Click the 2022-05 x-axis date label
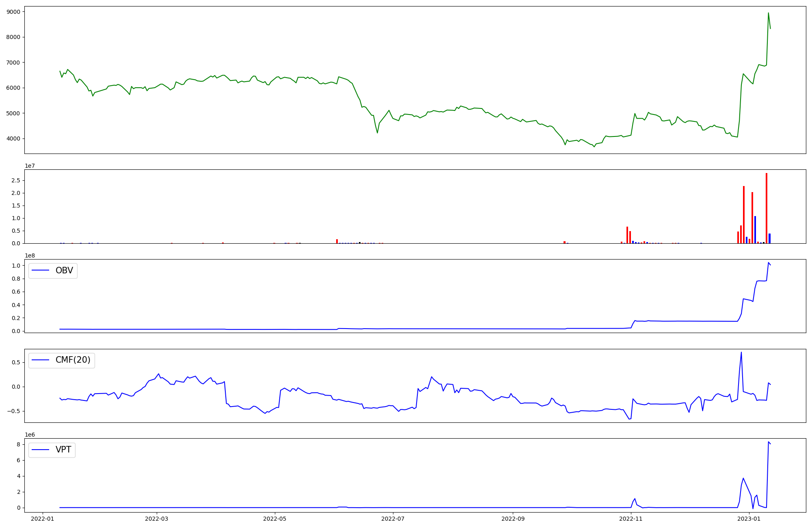The height and width of the screenshot is (528, 812). 275,519
